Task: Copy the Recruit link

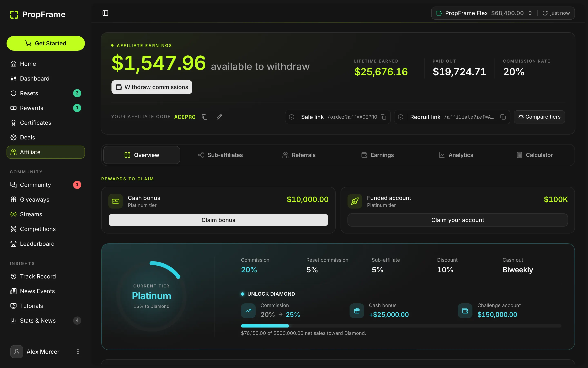Action: point(503,117)
